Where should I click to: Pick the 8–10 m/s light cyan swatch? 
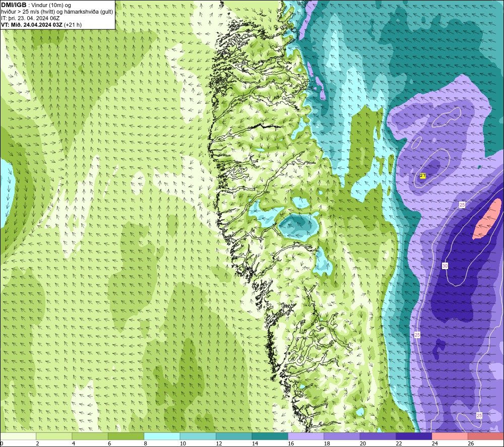(162, 436)
